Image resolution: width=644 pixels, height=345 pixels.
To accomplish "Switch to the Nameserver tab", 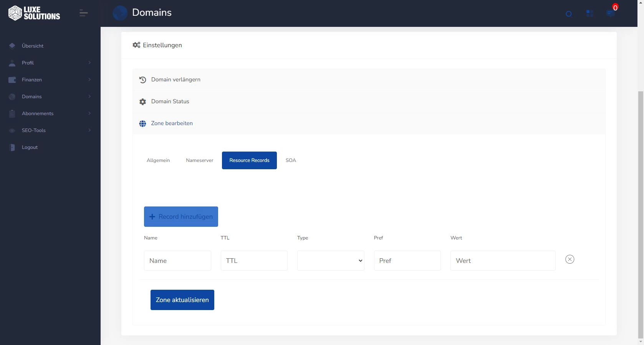I will [200, 160].
